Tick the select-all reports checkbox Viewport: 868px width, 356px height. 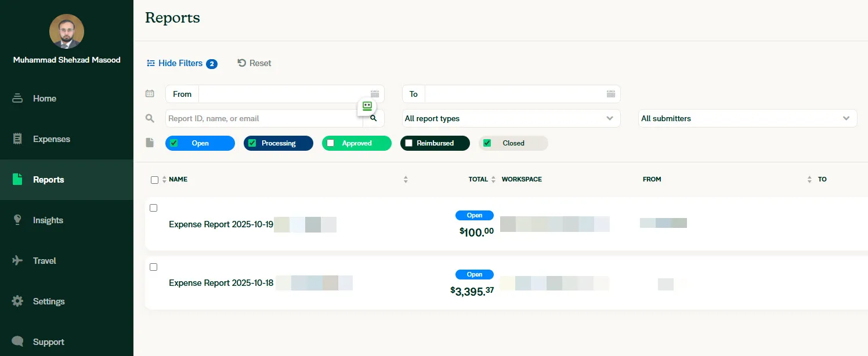(x=154, y=180)
